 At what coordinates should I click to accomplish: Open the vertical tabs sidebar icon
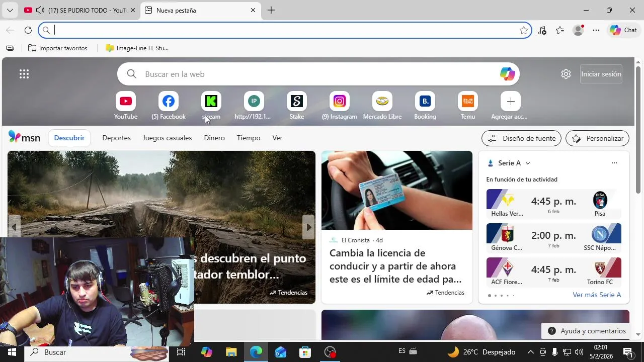tap(10, 48)
